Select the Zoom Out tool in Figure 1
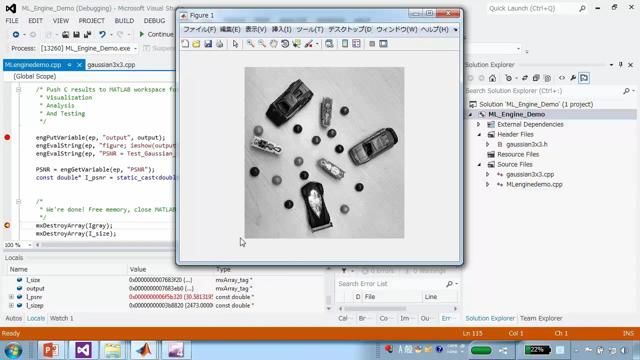 tap(262, 44)
